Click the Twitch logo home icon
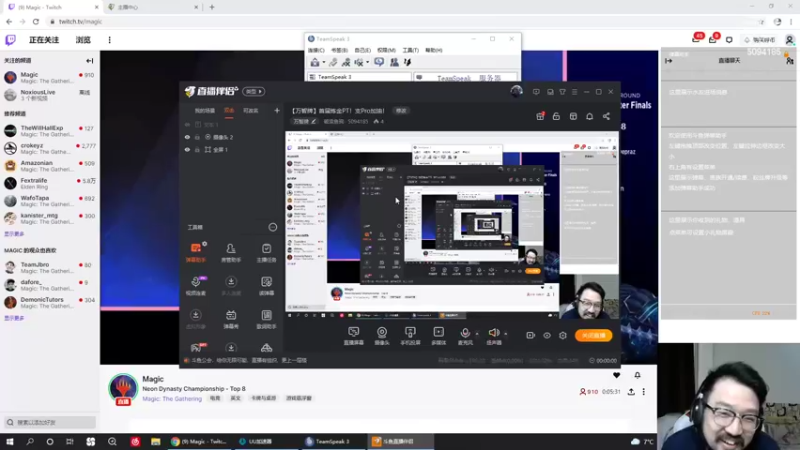Screen dimensions: 800x450 [10, 40]
